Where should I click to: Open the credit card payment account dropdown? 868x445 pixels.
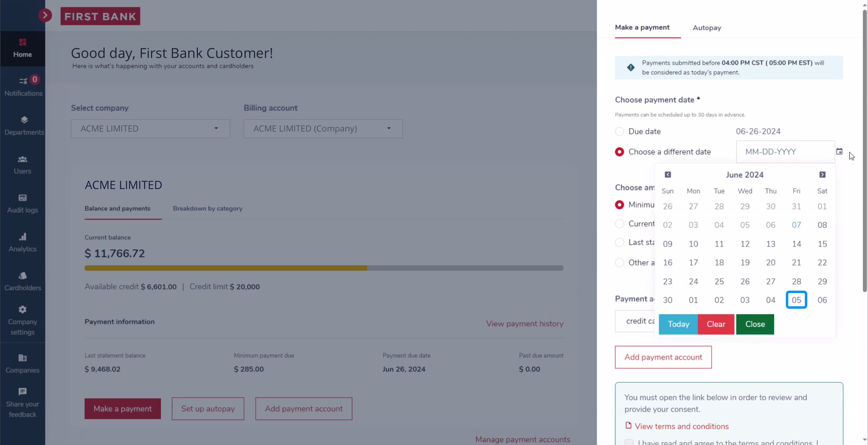coord(635,321)
